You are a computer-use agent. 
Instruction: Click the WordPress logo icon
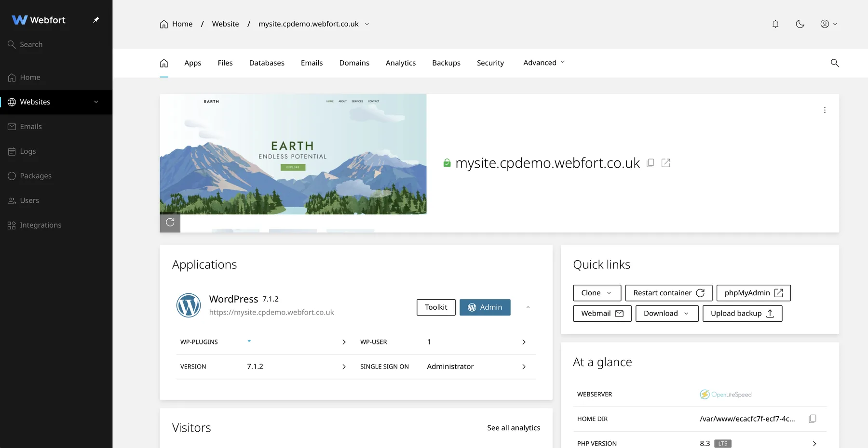189,305
